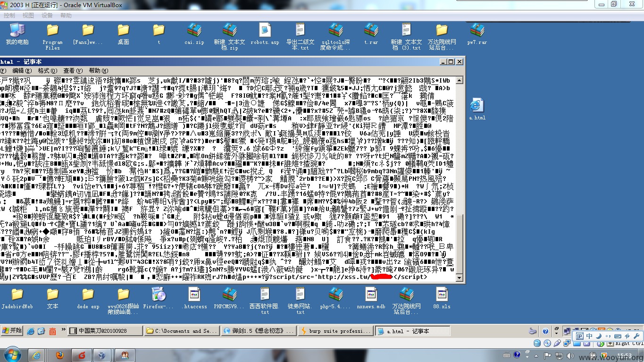Select the 导出二级文本.txt file icon
The image size is (644, 362).
pos(300,37)
